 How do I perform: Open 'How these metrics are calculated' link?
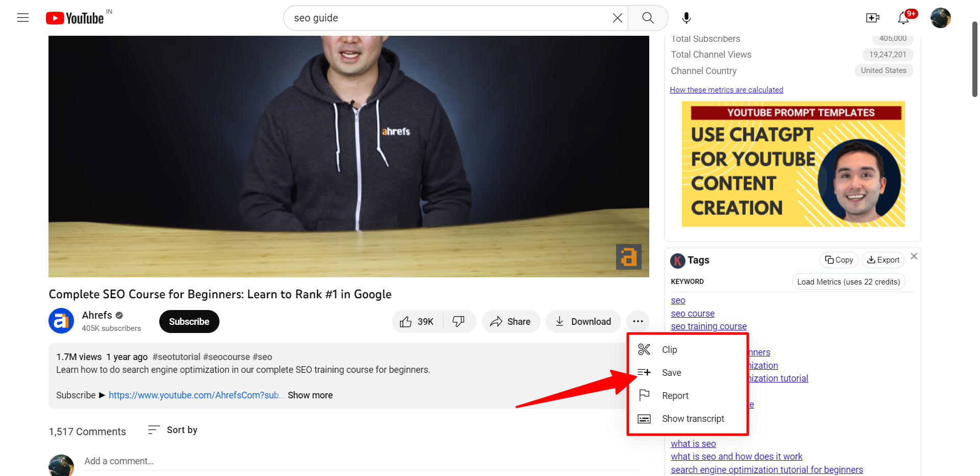[x=726, y=90]
